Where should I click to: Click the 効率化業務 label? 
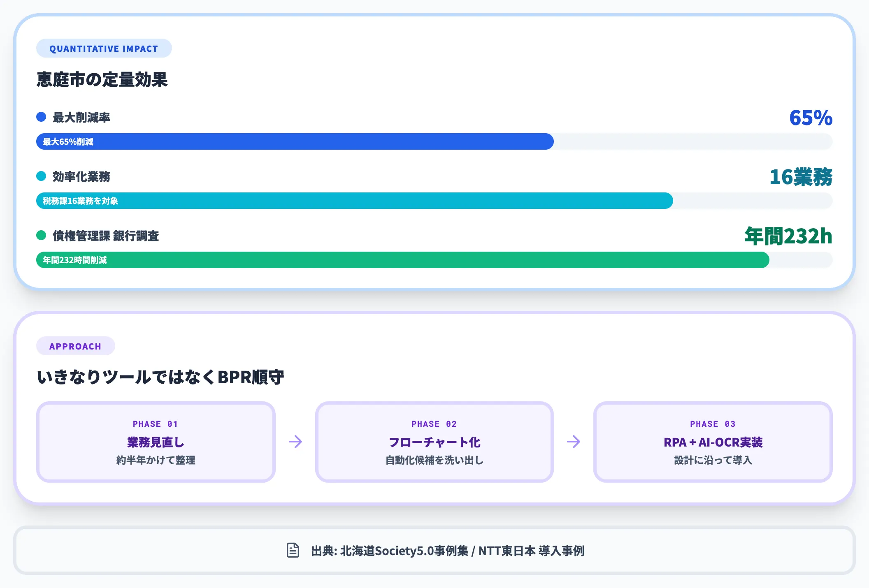point(81,177)
